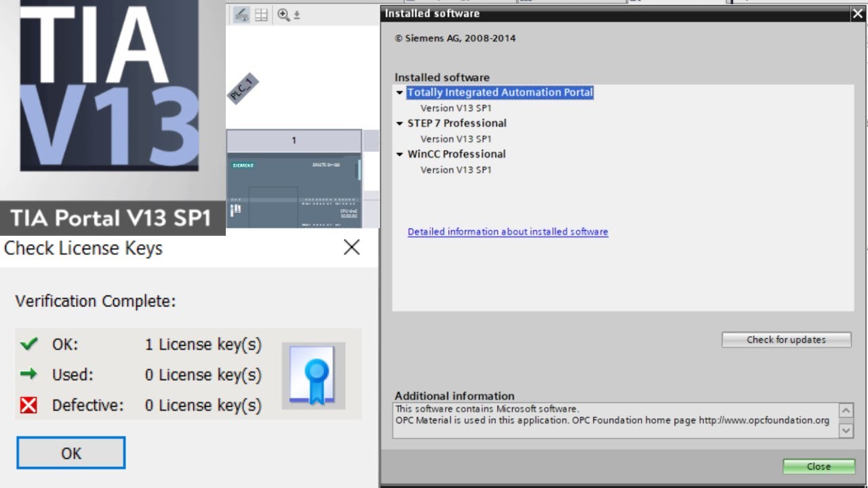Open Detailed information about installed software link
Screen dimensions: 868x488
coord(508,232)
